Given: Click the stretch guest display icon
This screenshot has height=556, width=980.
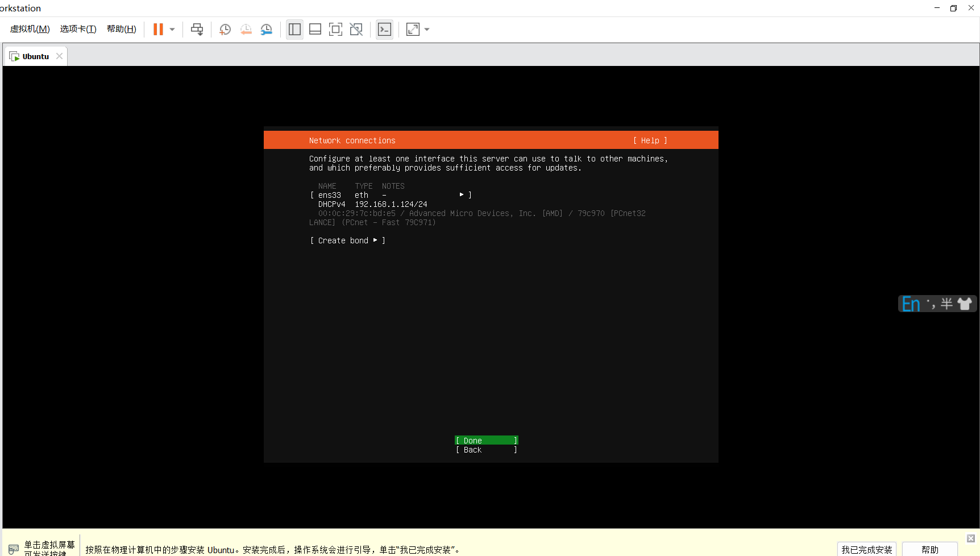Looking at the screenshot, I should pos(413,30).
